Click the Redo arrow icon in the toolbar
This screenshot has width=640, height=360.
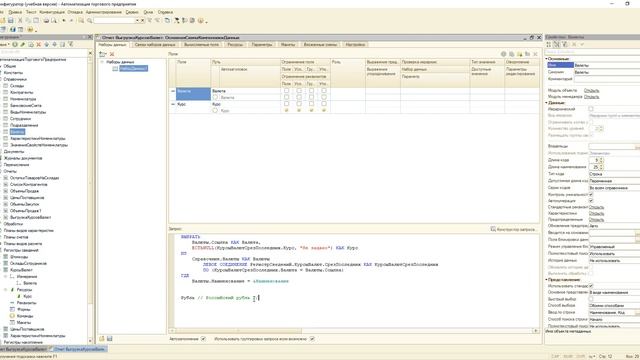click(x=72, y=20)
